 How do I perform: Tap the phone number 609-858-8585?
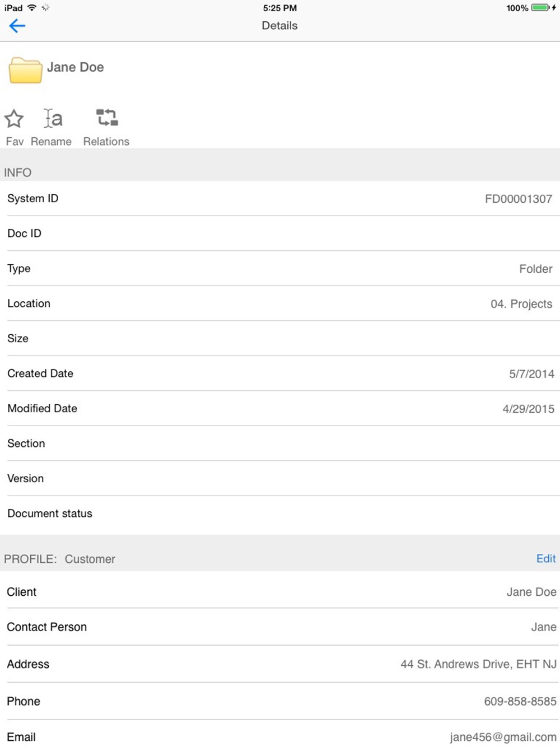(520, 702)
